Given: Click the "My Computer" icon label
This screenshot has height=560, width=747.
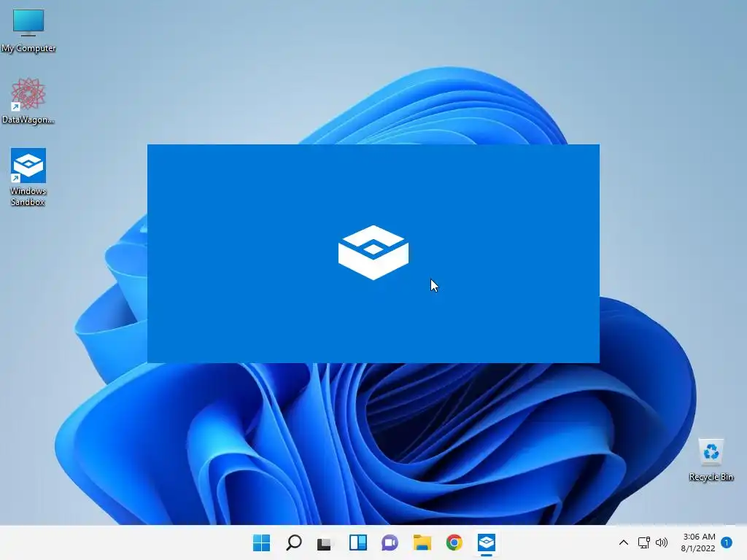Looking at the screenshot, I should [28, 48].
